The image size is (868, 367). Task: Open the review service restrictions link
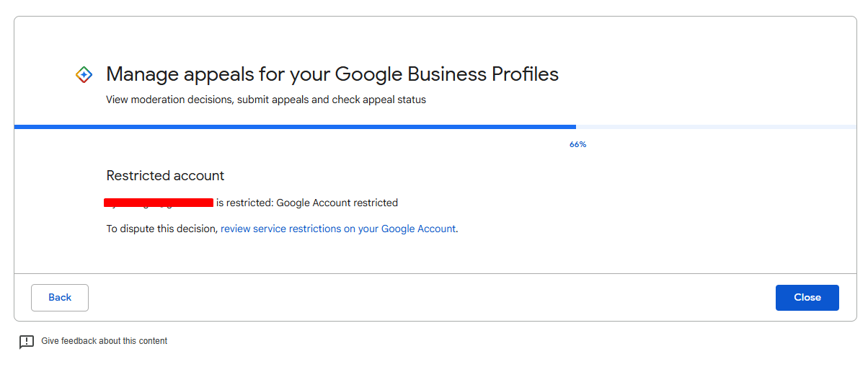tap(339, 229)
